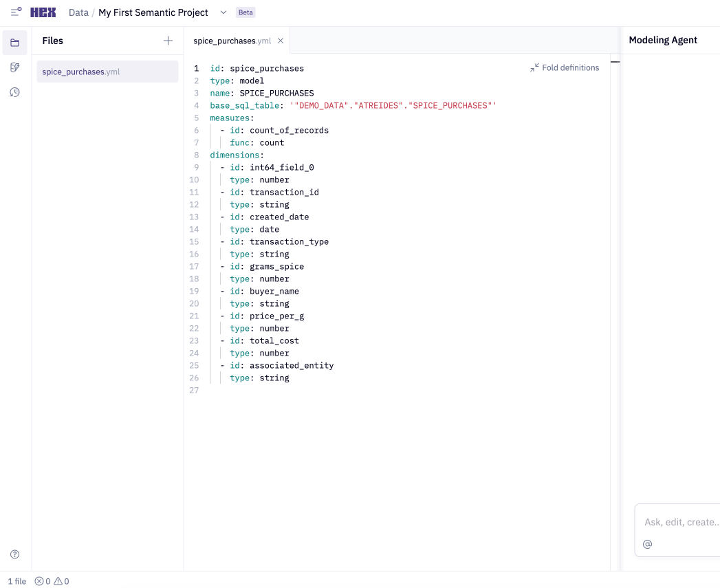Select the spice_purchases.yml editor tab
720x588 pixels.
pos(232,41)
